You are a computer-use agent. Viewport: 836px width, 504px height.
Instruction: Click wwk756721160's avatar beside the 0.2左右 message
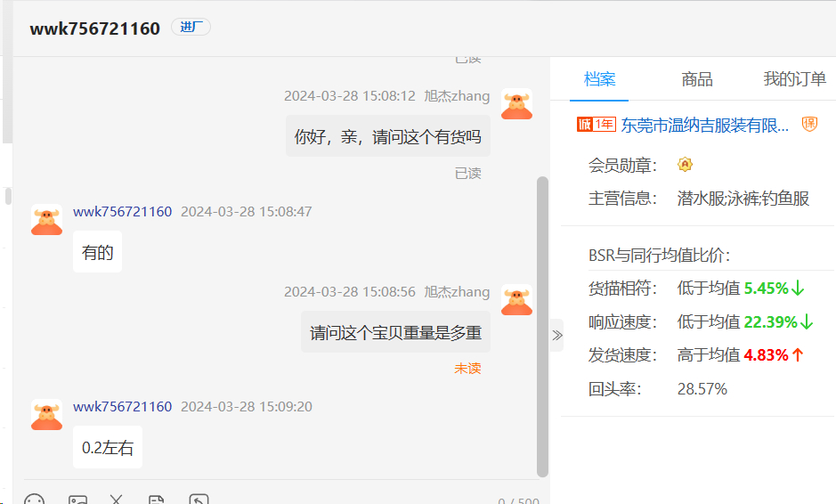46,414
